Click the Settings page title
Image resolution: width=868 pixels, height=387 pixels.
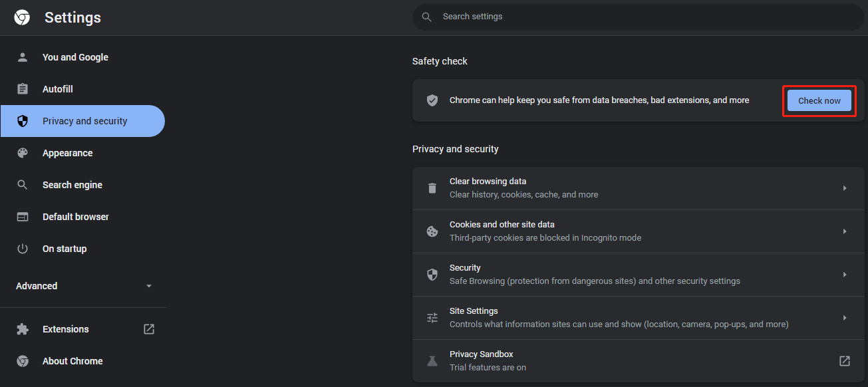pos(72,17)
